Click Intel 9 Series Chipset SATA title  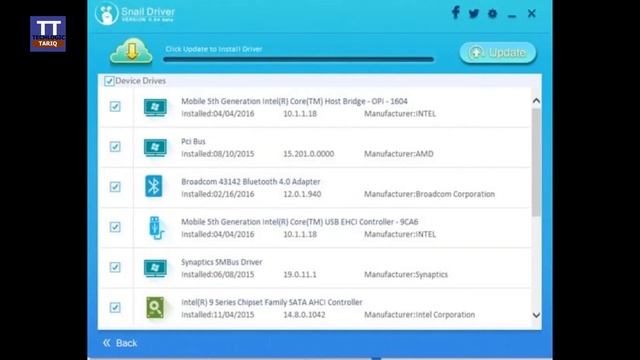point(271,302)
